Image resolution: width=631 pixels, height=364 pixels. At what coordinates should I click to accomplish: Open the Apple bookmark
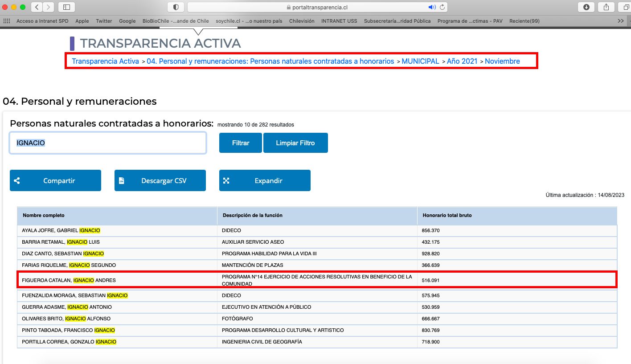[82, 21]
